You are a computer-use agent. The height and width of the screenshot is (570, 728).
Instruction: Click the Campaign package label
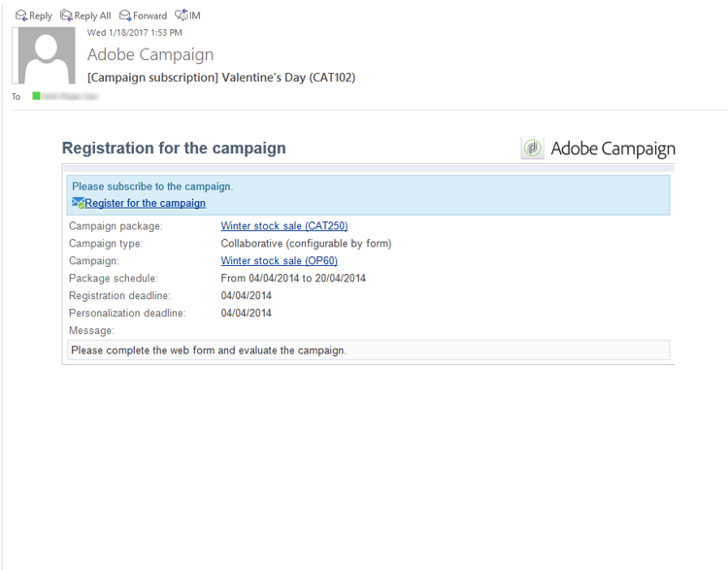point(116,226)
